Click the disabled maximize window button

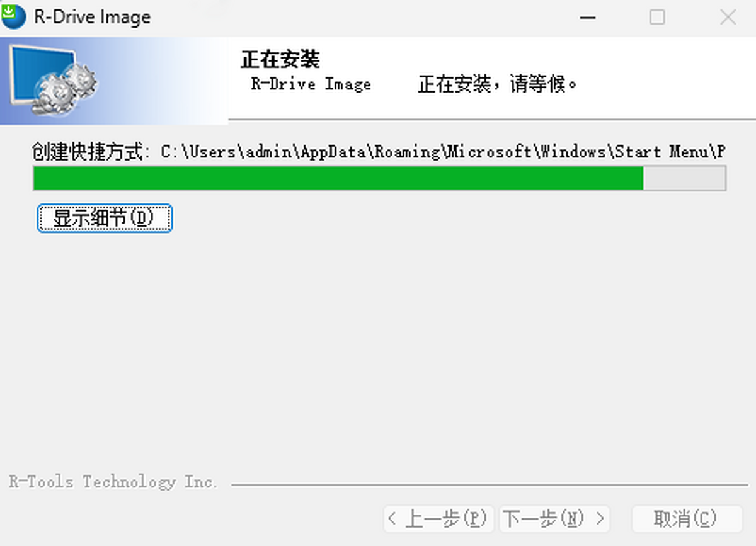[657, 17]
